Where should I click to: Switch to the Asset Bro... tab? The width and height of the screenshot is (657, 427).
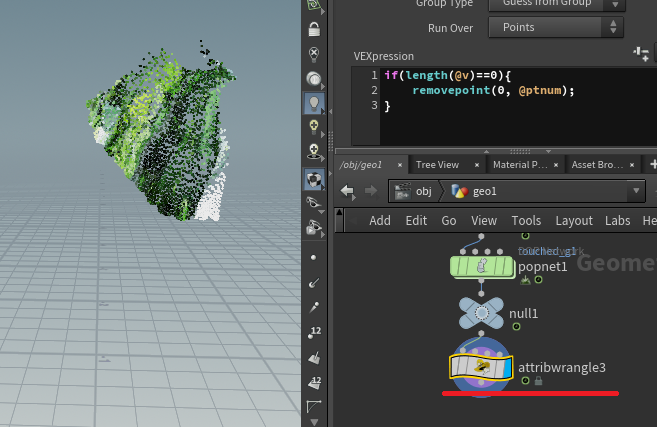pyautogui.click(x=597, y=165)
